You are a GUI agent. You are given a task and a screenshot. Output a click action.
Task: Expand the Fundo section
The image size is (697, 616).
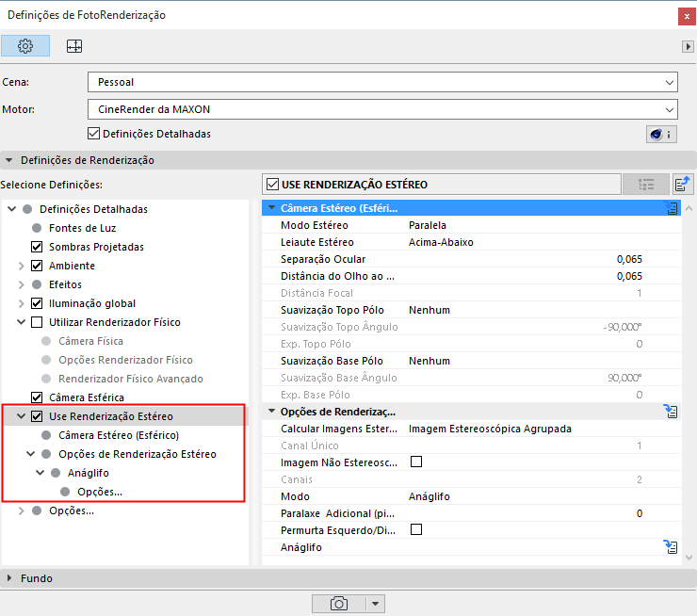(x=8, y=577)
